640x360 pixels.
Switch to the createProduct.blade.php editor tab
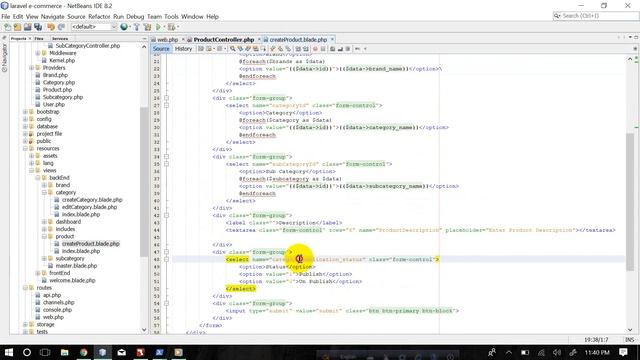298,40
